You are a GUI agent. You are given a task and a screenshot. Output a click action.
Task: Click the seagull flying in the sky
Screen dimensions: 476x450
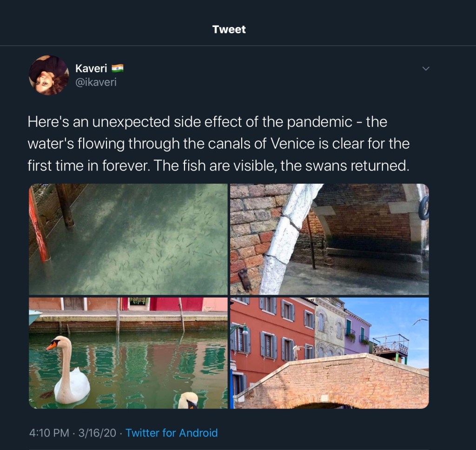pyautogui.click(x=420, y=321)
